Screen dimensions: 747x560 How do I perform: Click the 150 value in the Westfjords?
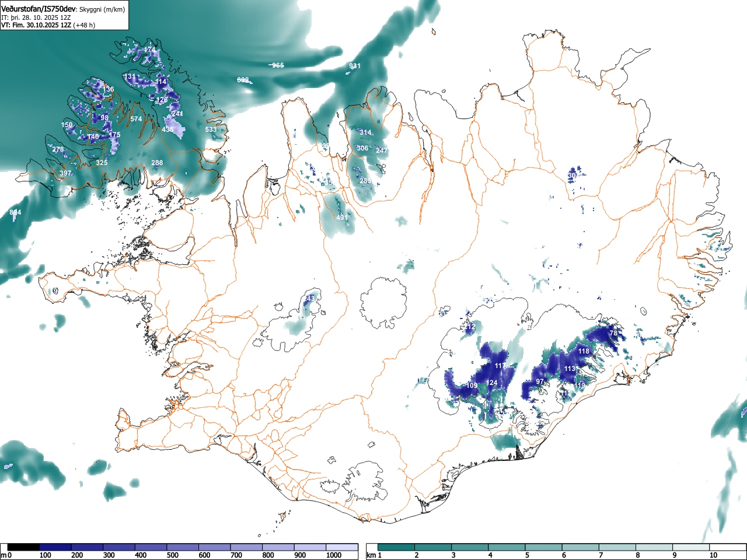[x=67, y=125]
